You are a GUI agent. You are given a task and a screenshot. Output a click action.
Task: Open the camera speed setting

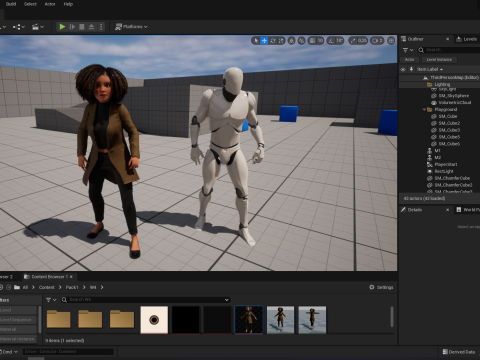point(377,41)
